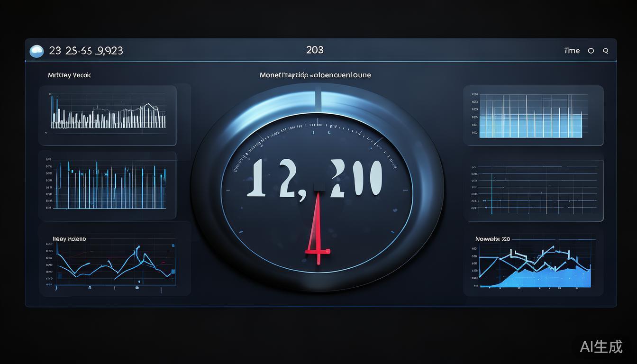The width and height of the screenshot is (637, 364).
Task: Click the Mrttey Vecok panel title
Action: pyautogui.click(x=69, y=75)
